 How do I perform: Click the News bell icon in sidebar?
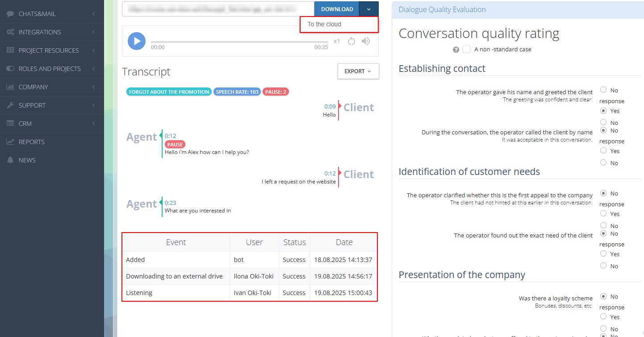pyautogui.click(x=10, y=160)
